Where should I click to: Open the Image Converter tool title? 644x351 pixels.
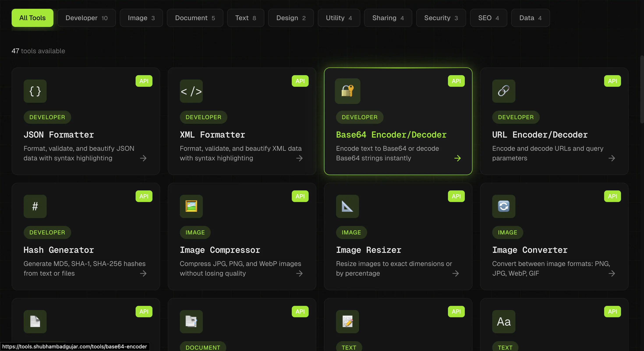tap(530, 250)
